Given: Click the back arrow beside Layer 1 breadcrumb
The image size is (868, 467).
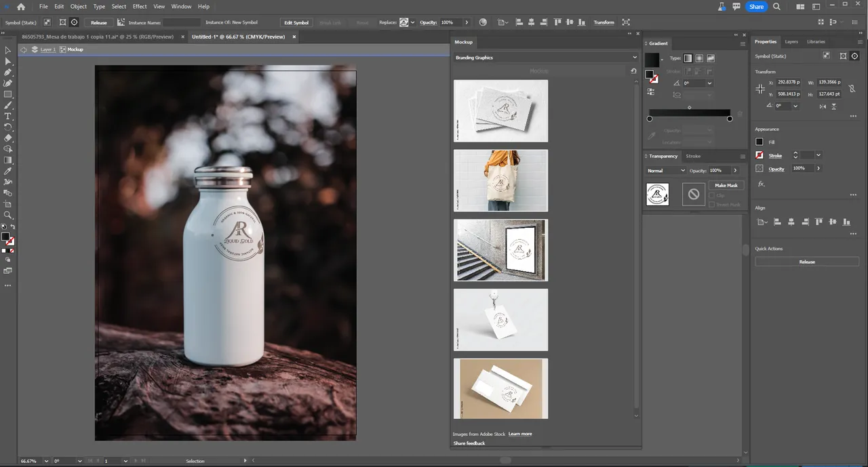Looking at the screenshot, I should click(24, 49).
